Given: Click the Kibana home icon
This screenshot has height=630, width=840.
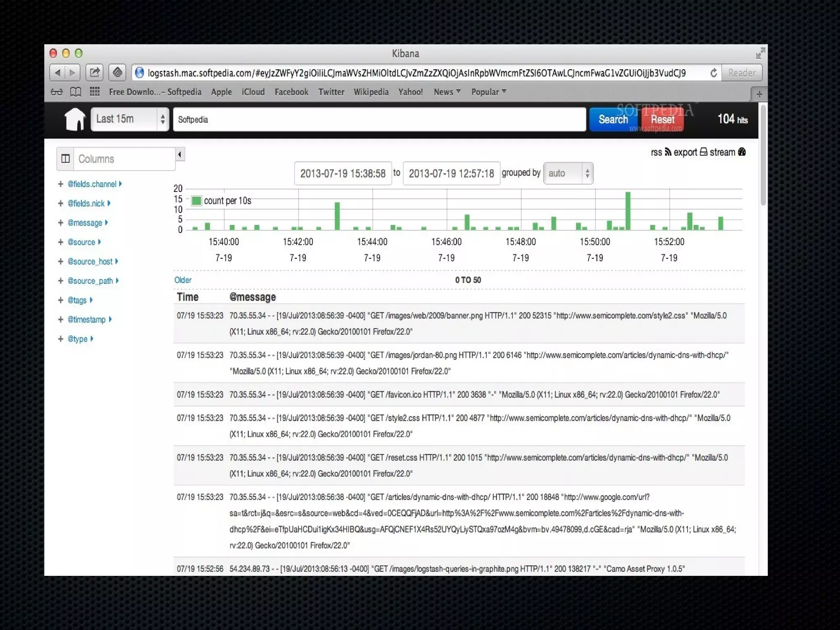Looking at the screenshot, I should click(x=75, y=119).
